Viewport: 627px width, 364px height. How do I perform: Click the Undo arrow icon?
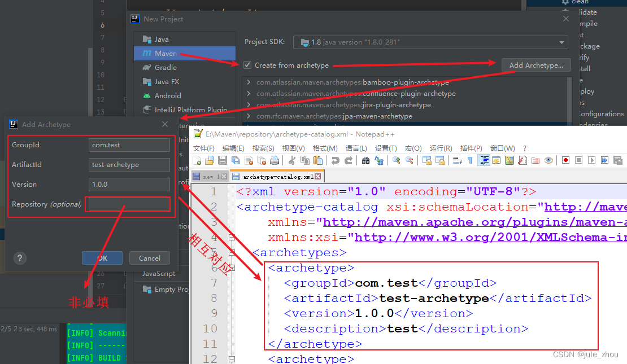335,161
